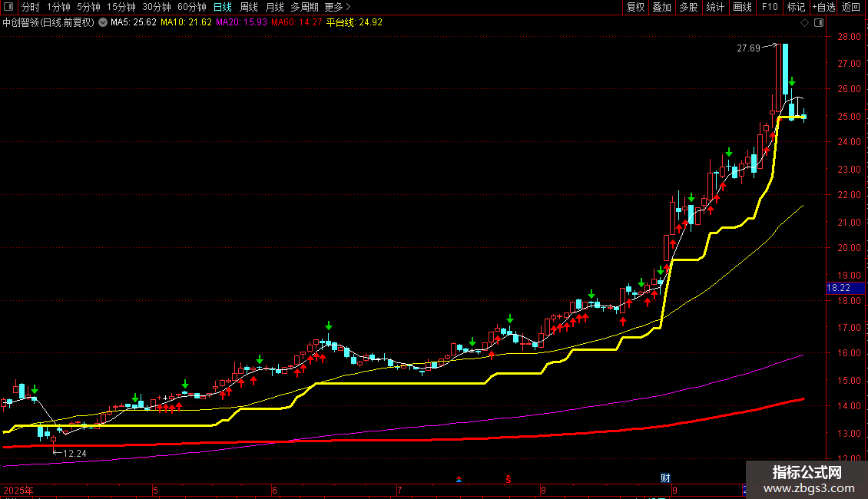
Task: Click the red S marker on the timeline
Action: click(x=509, y=478)
